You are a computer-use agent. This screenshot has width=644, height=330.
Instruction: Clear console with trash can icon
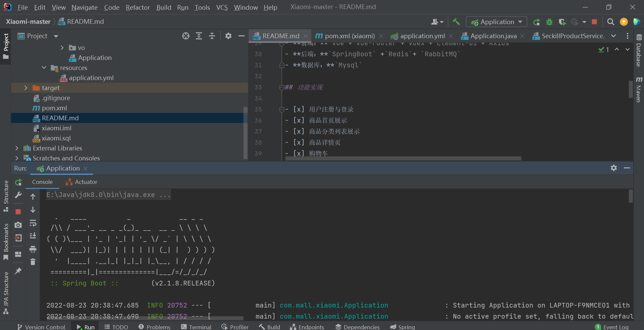[33, 262]
